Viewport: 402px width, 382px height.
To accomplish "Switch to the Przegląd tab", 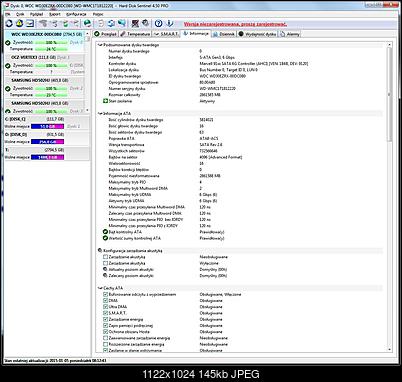I will pyautogui.click(x=105, y=34).
